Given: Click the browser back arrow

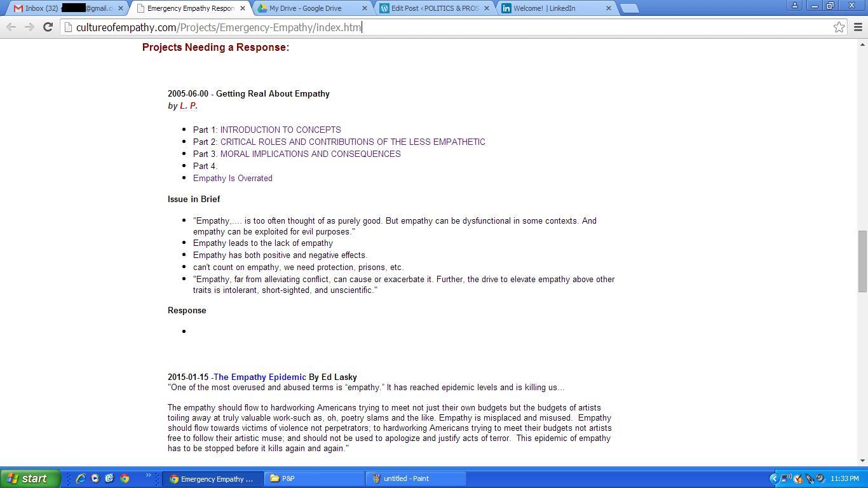Looking at the screenshot, I should coord(11,27).
